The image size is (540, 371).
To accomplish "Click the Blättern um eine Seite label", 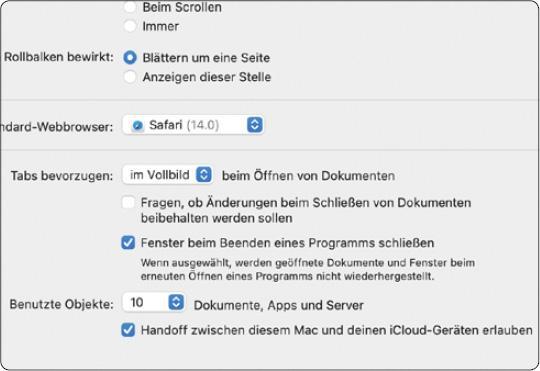I will click(x=206, y=58).
